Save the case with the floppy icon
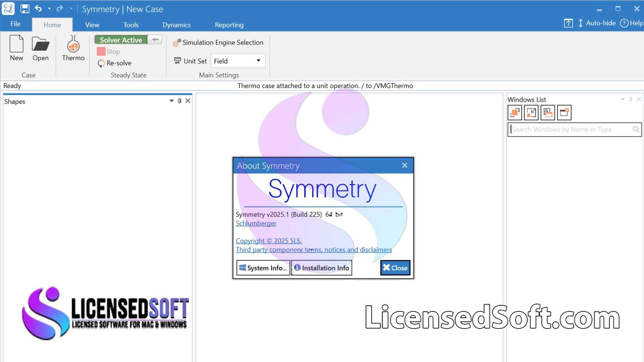Image resolution: width=644 pixels, height=362 pixels. (25, 8)
